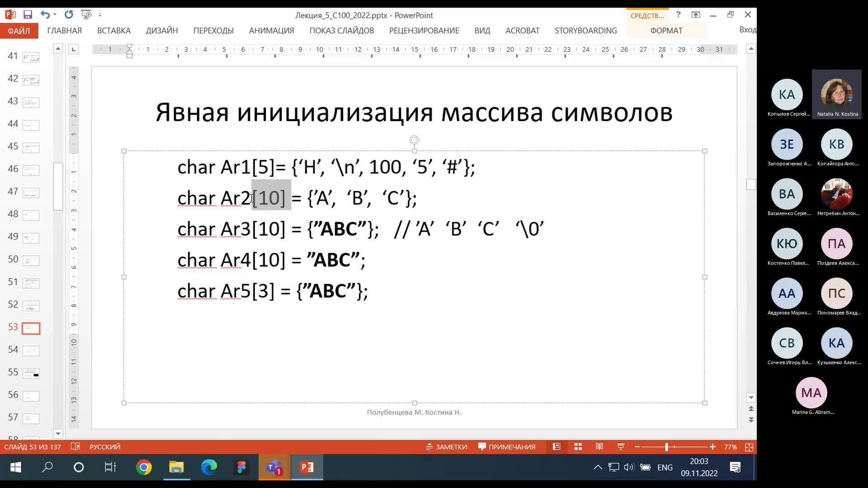Click the text box rotation handle
Screen dimensions: 868x488
(x=414, y=140)
